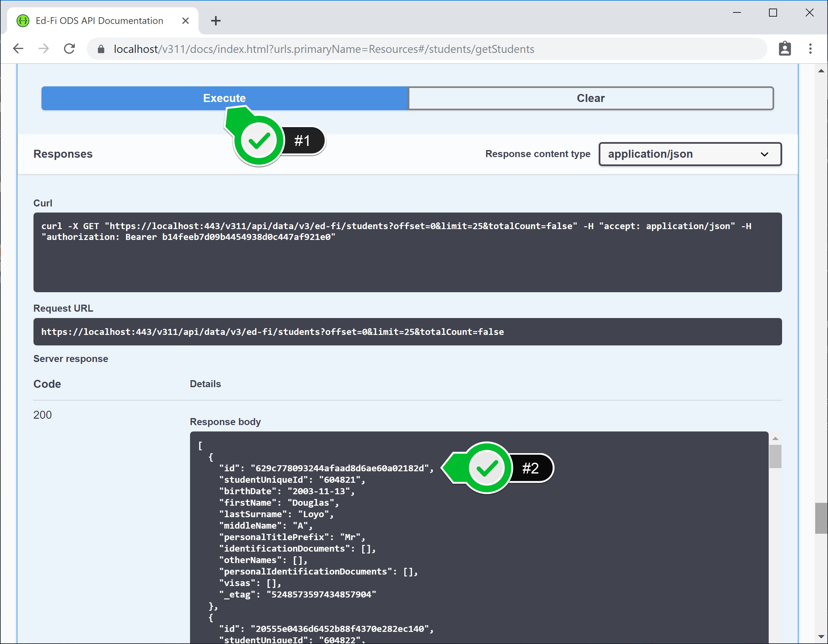Click the response body scroll-up arrow

(775, 438)
